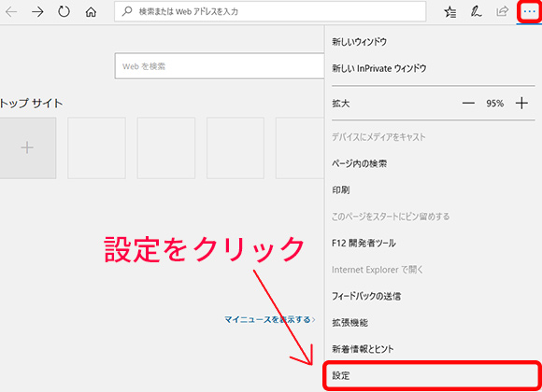Select the web note pen icon
This screenshot has width=542, height=392.
476,12
